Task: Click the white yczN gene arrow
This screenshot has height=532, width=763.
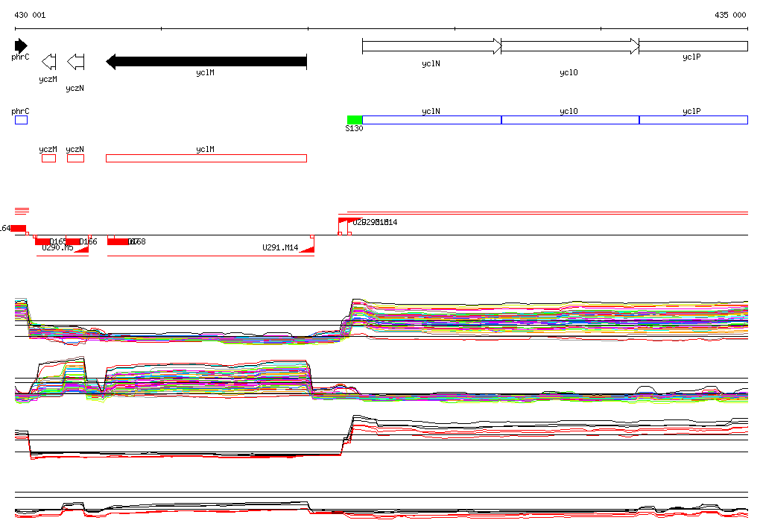Action: tap(76, 62)
